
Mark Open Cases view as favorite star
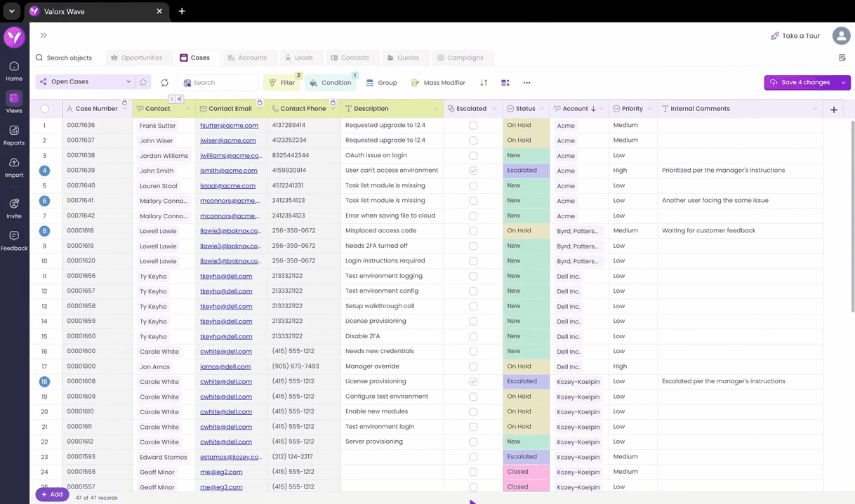click(x=143, y=82)
